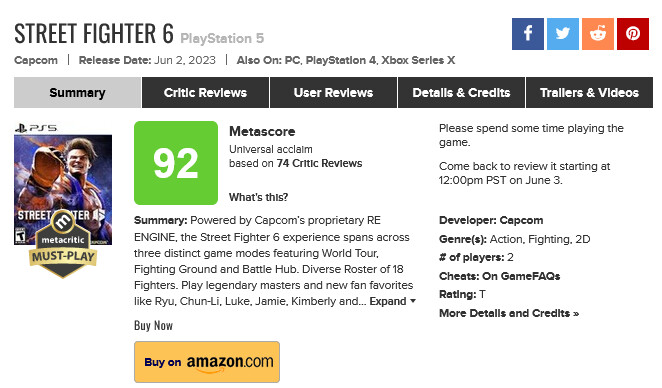The width and height of the screenshot is (662, 388).
Task: Click the Metacritic Must-Play badge
Action: click(63, 244)
